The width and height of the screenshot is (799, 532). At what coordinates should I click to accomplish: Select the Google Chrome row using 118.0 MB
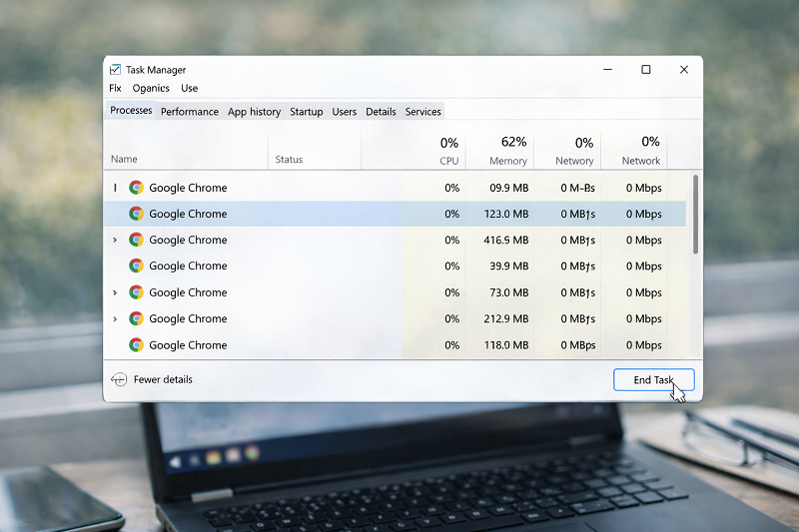pos(395,345)
